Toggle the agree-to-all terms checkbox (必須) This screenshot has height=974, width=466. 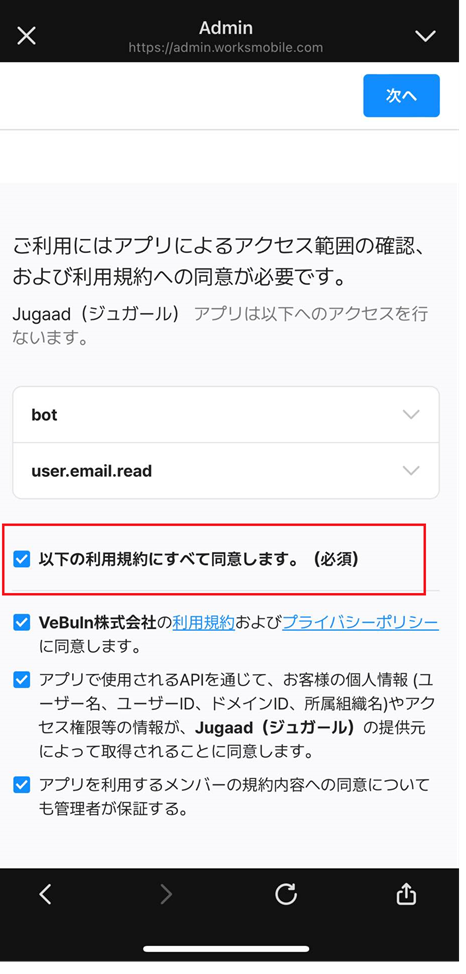pos(22,560)
